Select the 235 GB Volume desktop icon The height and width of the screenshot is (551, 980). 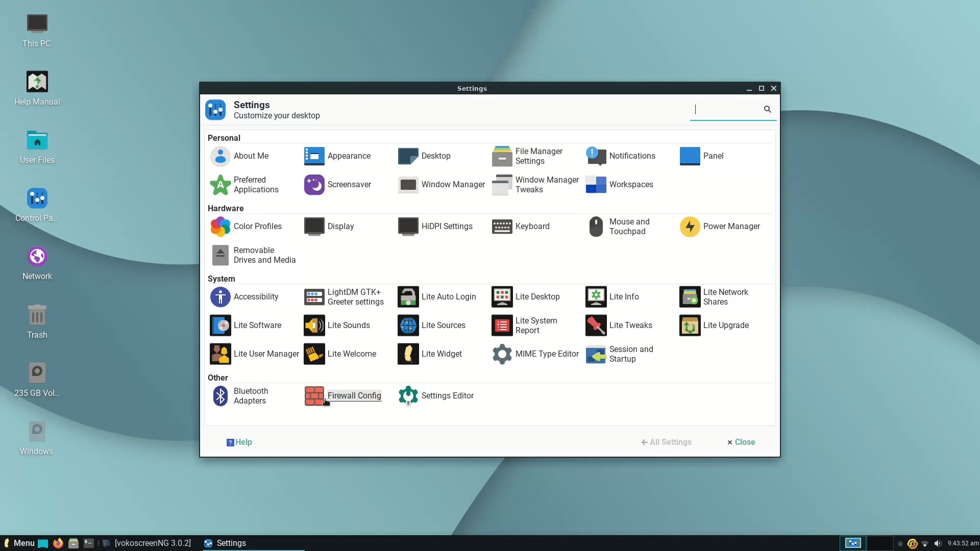37,380
